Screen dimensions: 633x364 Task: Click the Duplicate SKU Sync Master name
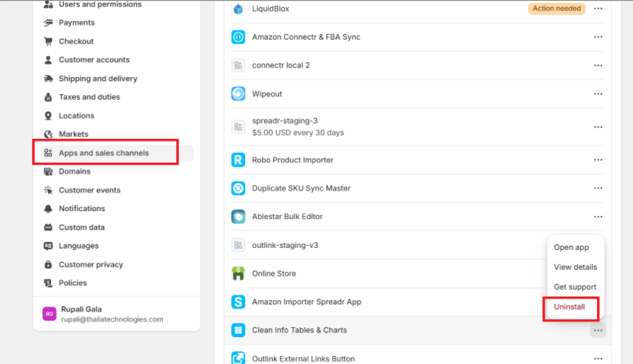pyautogui.click(x=301, y=188)
